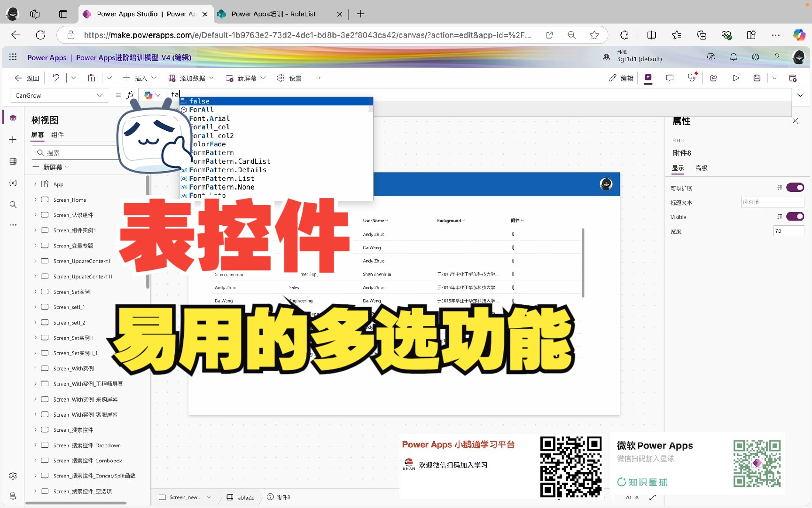This screenshot has width=812, height=508.
Task: Switch to the 组件 tab in tree view
Action: click(57, 135)
